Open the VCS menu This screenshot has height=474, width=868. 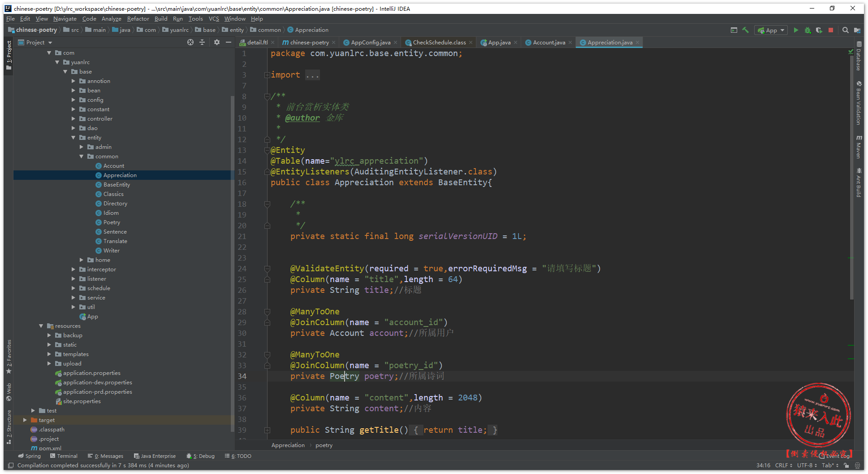point(214,19)
